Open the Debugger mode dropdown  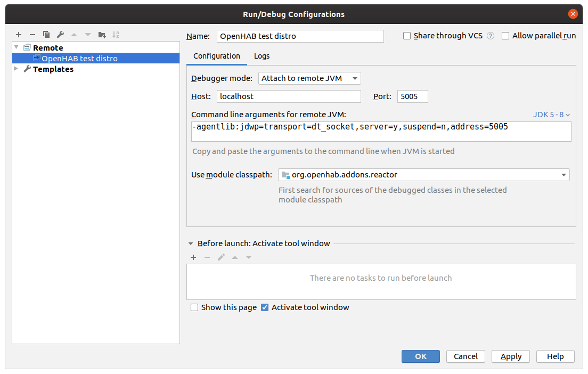point(354,78)
